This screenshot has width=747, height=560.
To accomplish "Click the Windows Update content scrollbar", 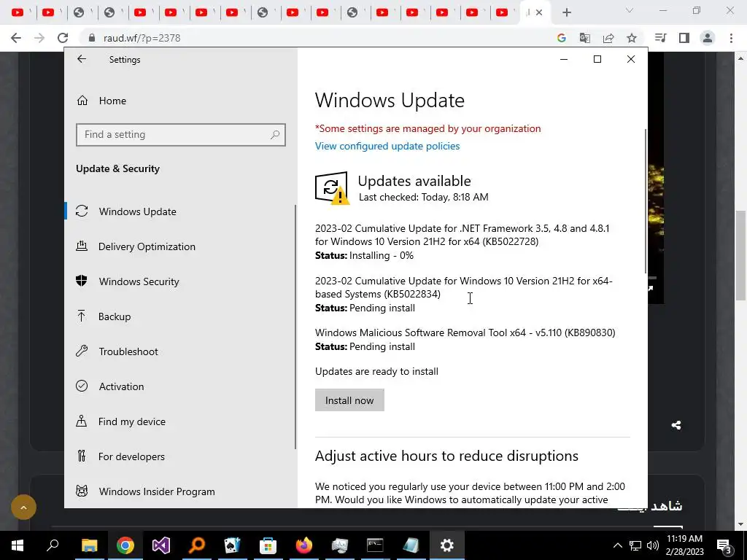I will (x=646, y=201).
